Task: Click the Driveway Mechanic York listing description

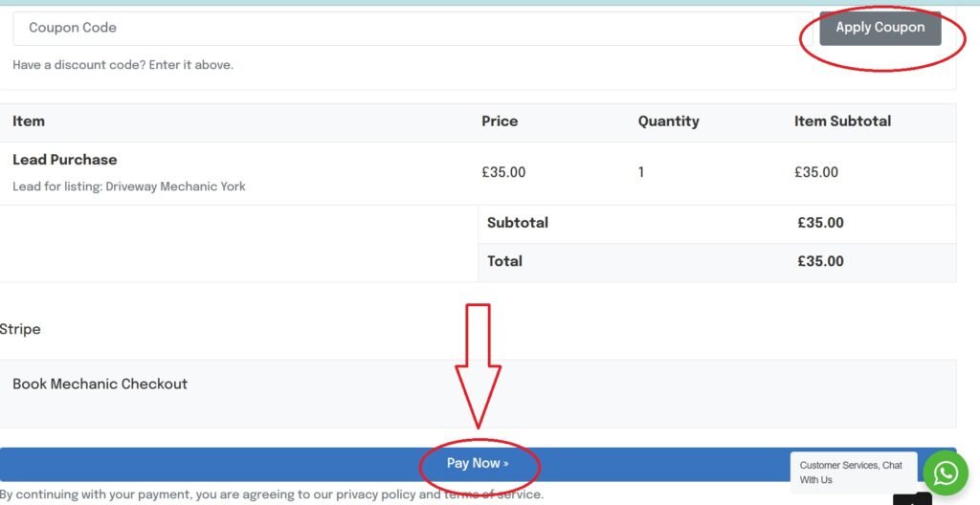Action: 129,187
